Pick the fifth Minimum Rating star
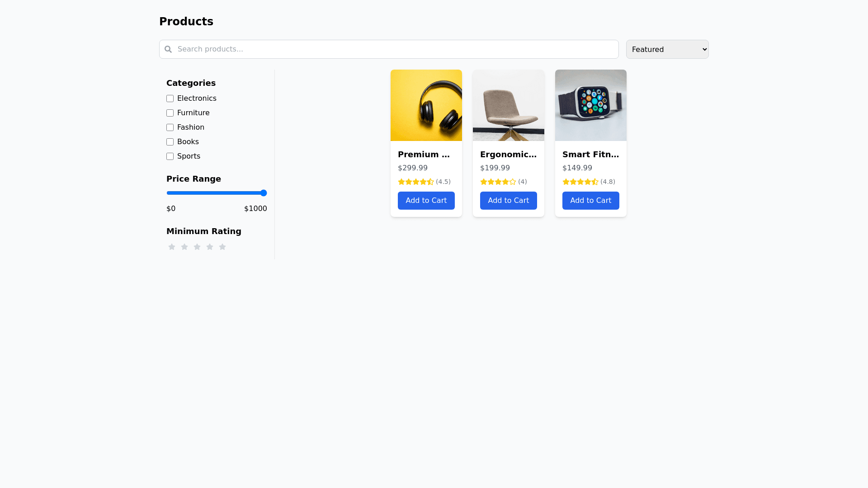This screenshot has height=488, width=868. coord(222,247)
